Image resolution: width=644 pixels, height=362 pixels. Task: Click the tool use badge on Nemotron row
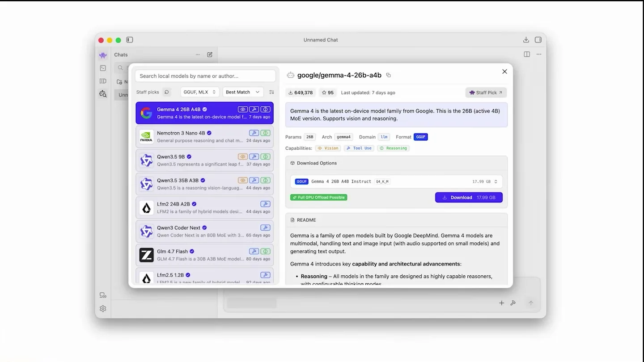254,133
